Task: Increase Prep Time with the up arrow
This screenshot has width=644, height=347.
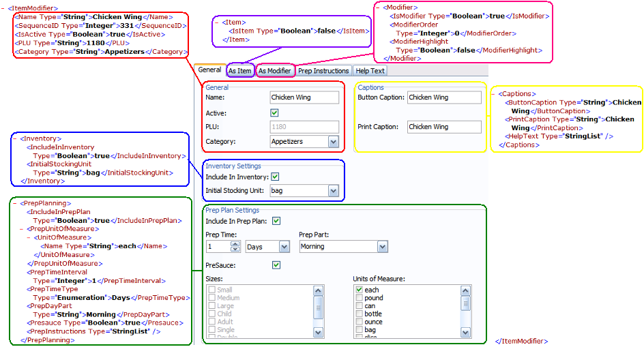Action: (235, 243)
